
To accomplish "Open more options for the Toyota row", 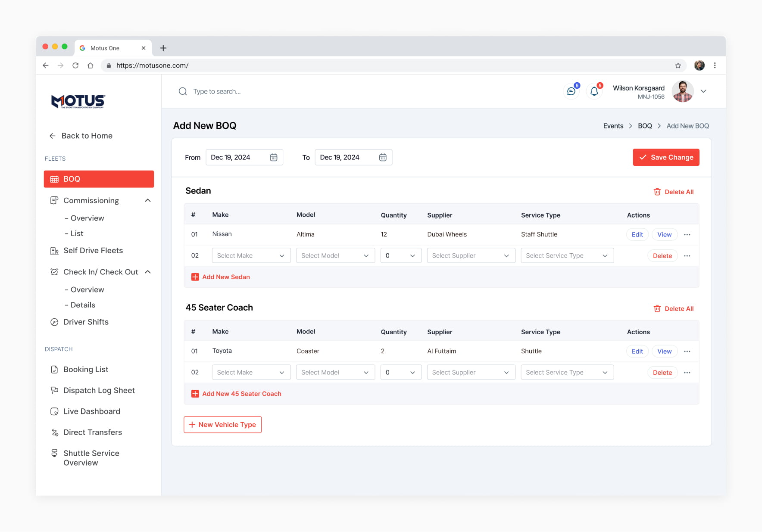I will pyautogui.click(x=687, y=352).
